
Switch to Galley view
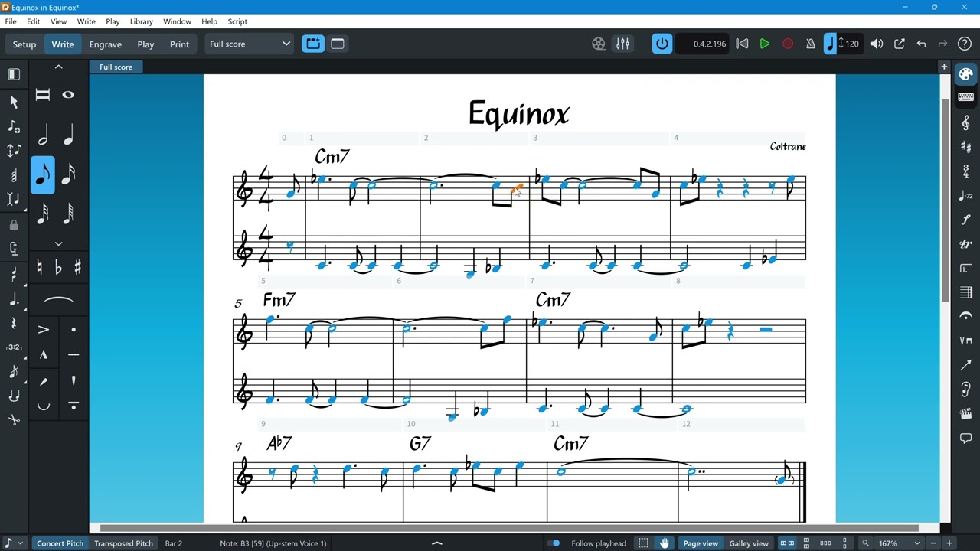tap(749, 543)
